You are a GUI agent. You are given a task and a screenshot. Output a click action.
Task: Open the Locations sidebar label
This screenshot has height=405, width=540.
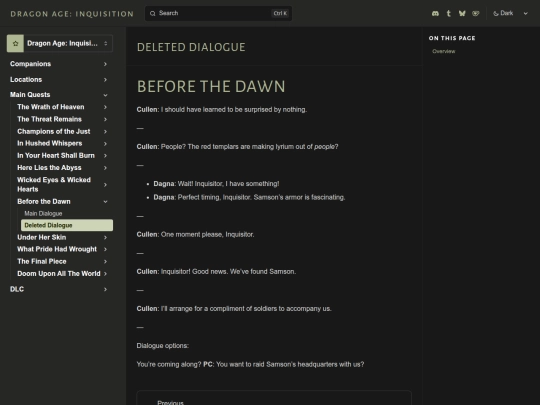click(26, 80)
